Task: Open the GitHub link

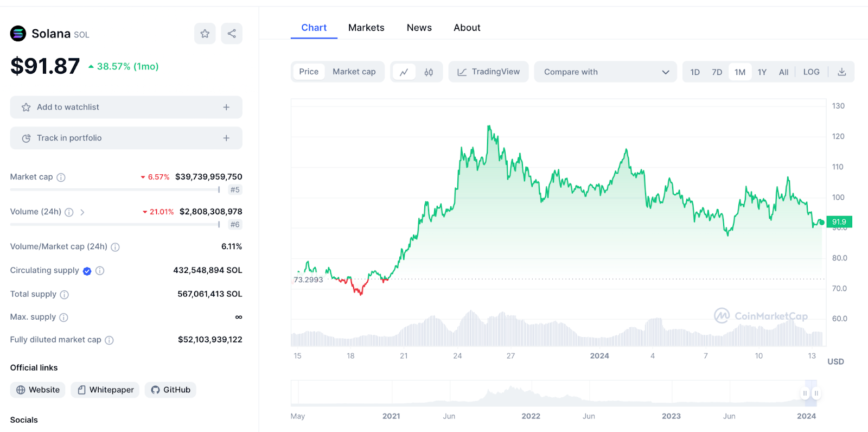Action: (170, 390)
